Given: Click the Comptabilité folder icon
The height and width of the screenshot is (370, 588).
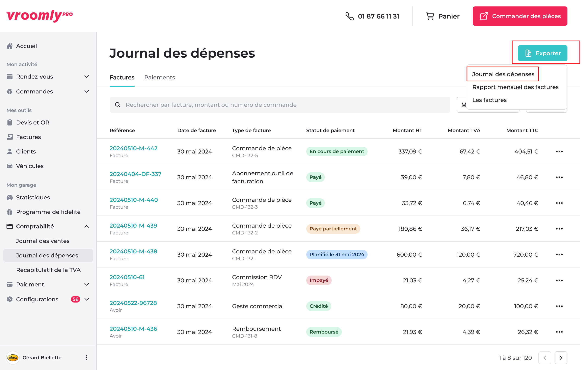Looking at the screenshot, I should coord(9,226).
